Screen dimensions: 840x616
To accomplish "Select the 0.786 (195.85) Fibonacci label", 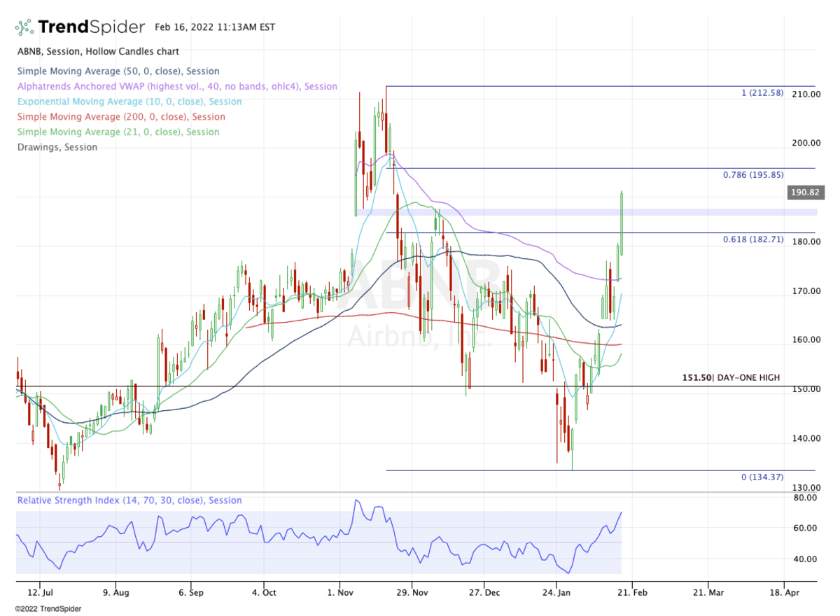I will point(753,175).
